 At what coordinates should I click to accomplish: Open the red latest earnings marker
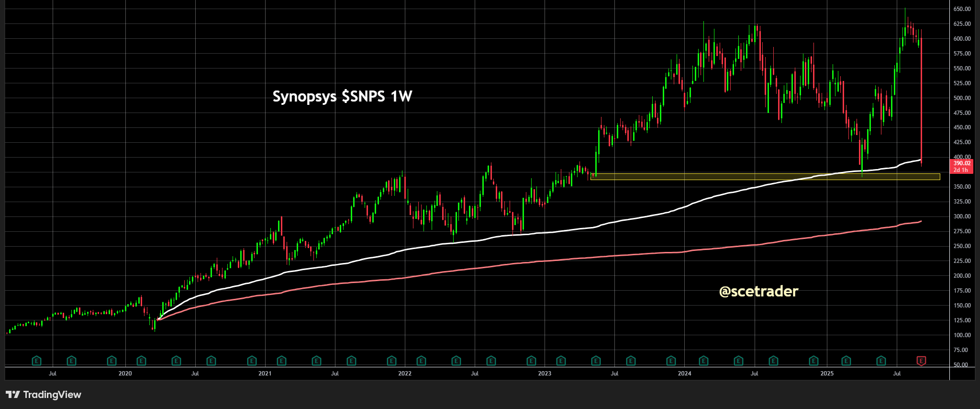[x=921, y=361]
